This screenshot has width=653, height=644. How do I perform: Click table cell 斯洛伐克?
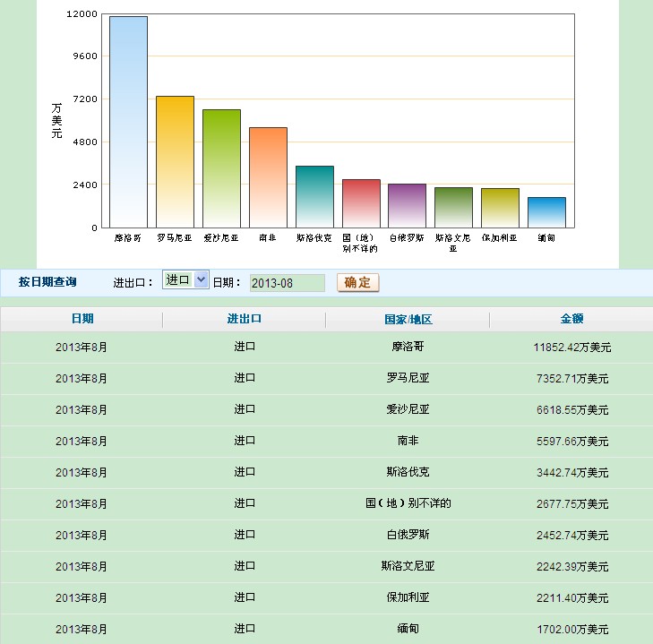tap(408, 471)
